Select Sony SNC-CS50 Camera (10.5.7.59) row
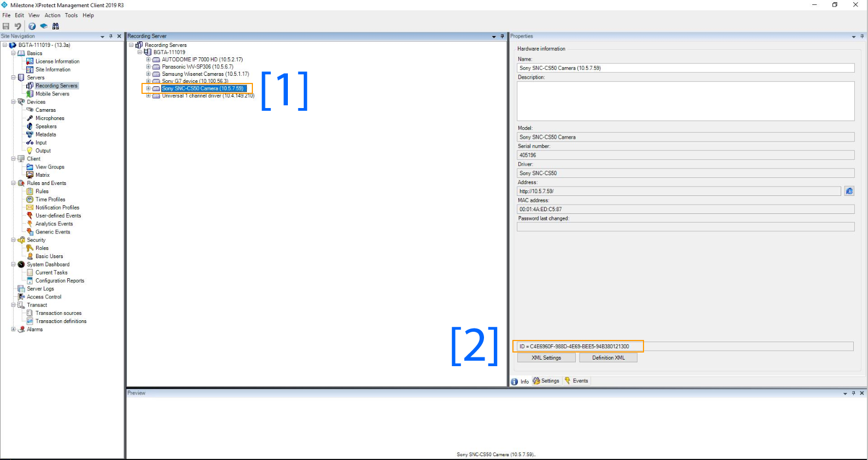868x460 pixels. click(x=203, y=88)
